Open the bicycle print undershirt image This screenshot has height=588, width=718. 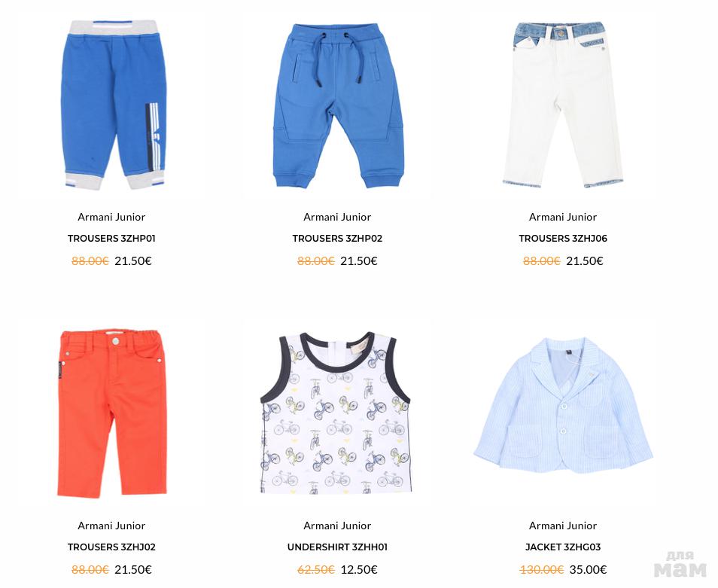(x=336, y=413)
